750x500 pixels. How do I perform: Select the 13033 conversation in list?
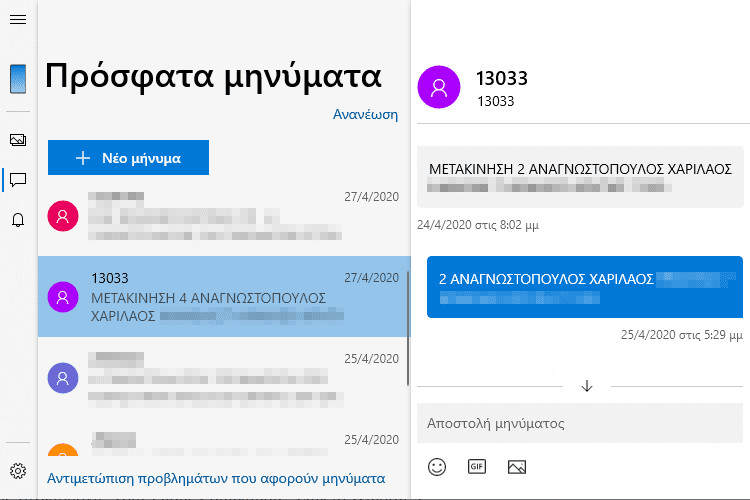pyautogui.click(x=224, y=297)
